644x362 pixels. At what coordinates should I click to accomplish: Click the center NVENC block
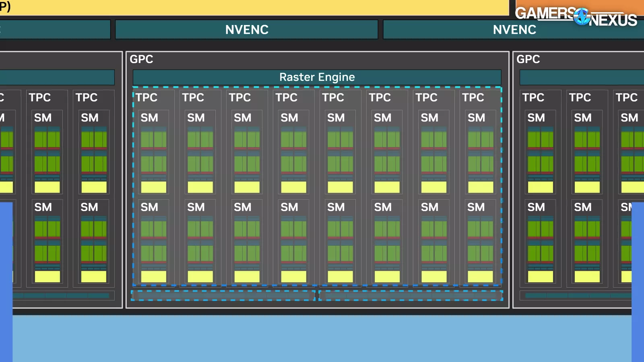(246, 30)
